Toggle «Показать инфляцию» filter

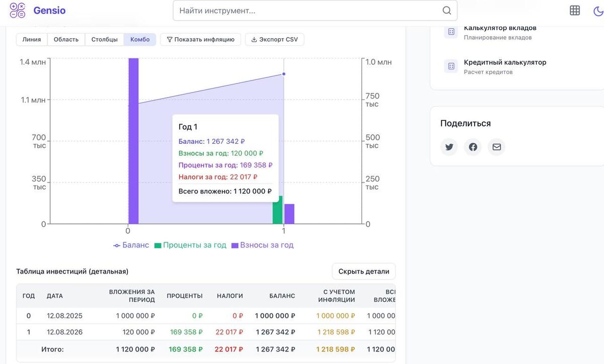click(200, 39)
